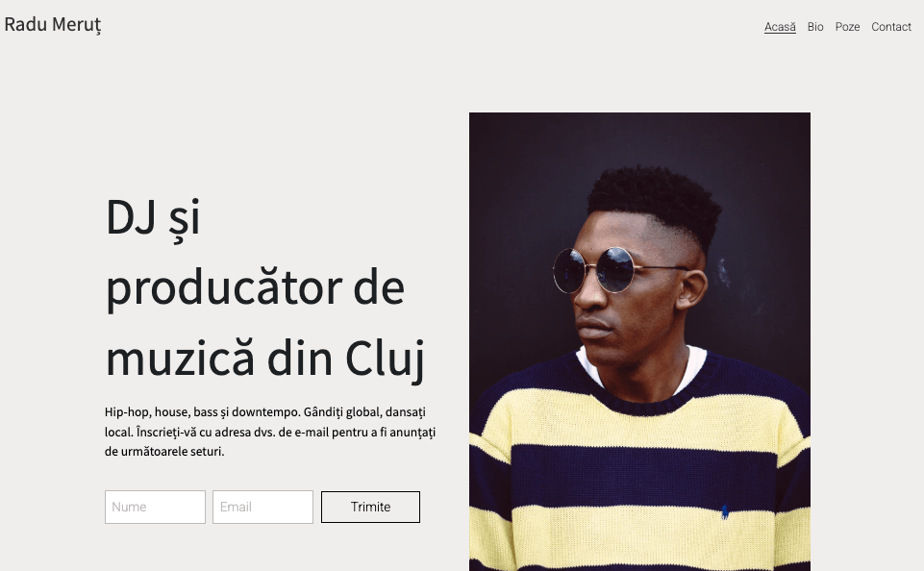Click the word "Cluj" in the headline
The width and height of the screenshot is (924, 571).
pos(385,359)
